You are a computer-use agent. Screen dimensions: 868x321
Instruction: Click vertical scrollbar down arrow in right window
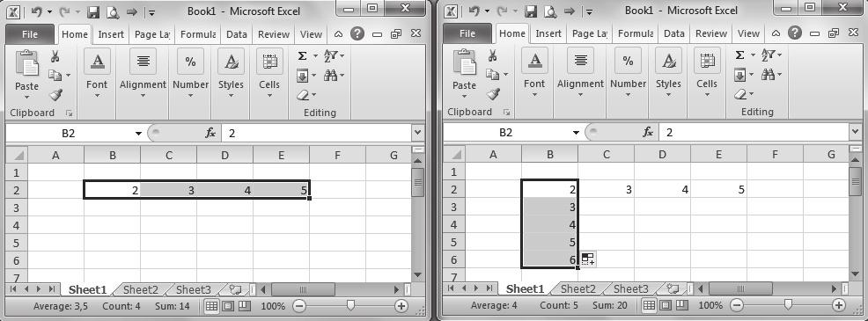pyautogui.click(x=856, y=274)
